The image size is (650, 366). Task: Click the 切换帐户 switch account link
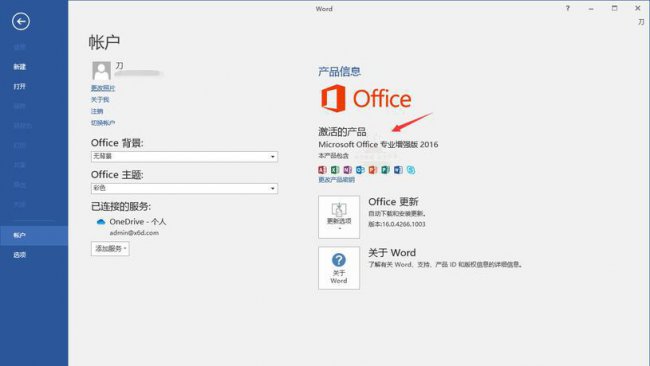(x=103, y=123)
